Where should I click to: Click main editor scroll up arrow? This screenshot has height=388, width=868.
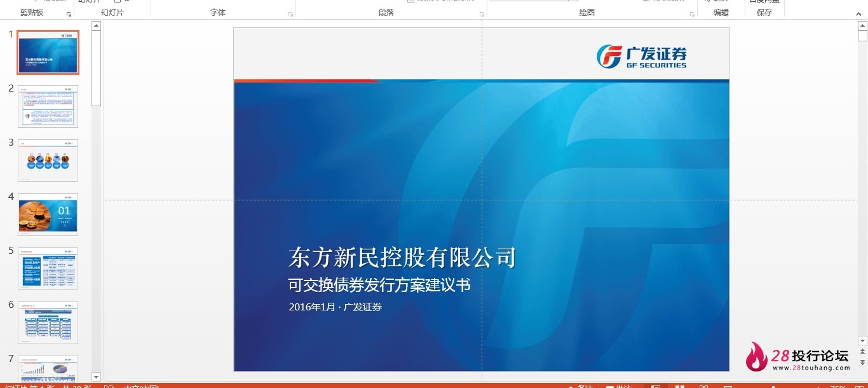pyautogui.click(x=862, y=26)
